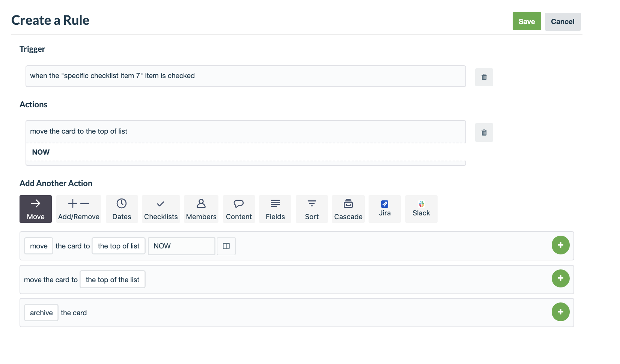Open the 'the top of list' dropdown
This screenshot has width=620, height=364.
(x=119, y=246)
